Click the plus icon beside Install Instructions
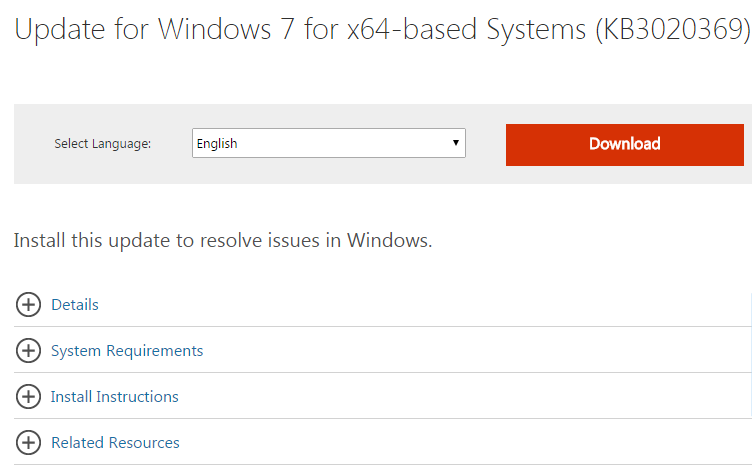Screen dimensions: 752x470 28,397
